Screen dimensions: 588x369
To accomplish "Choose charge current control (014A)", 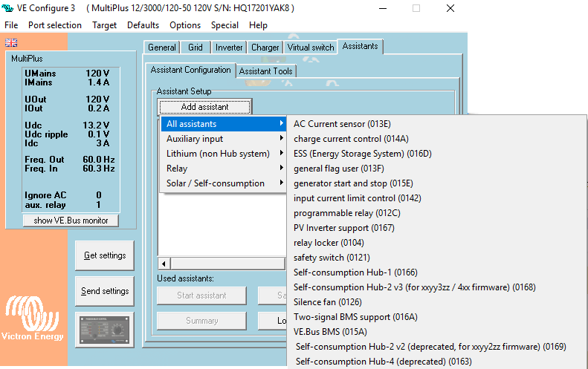I will 437,139.
